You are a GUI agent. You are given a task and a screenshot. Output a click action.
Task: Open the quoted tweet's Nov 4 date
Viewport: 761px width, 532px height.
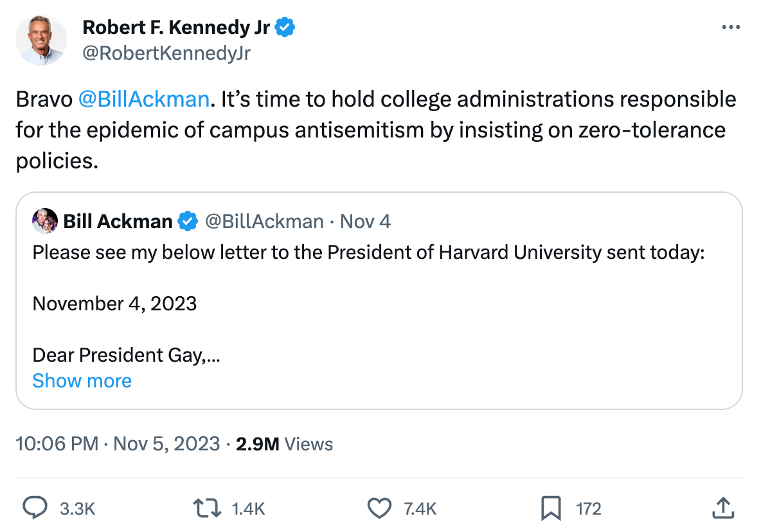pos(365,222)
